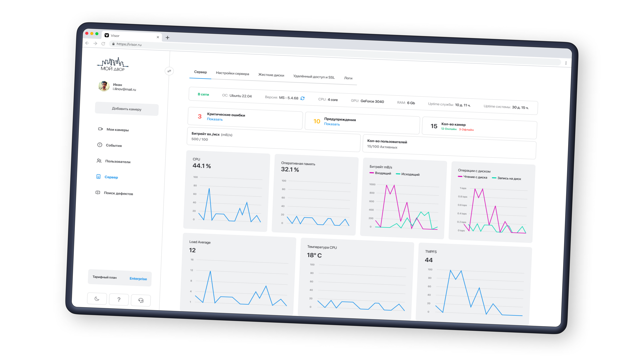Screen dimensions: 644x362
Task: Click Показать under Предупреждения
Action: [332, 124]
